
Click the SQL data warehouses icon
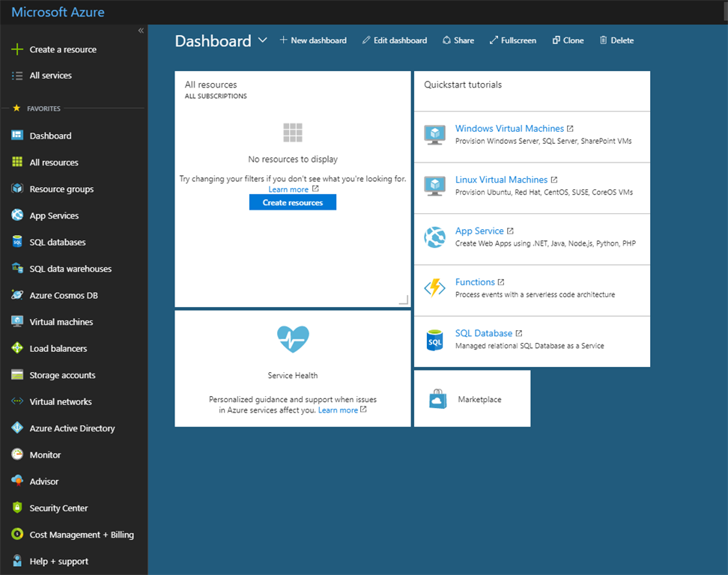(17, 268)
